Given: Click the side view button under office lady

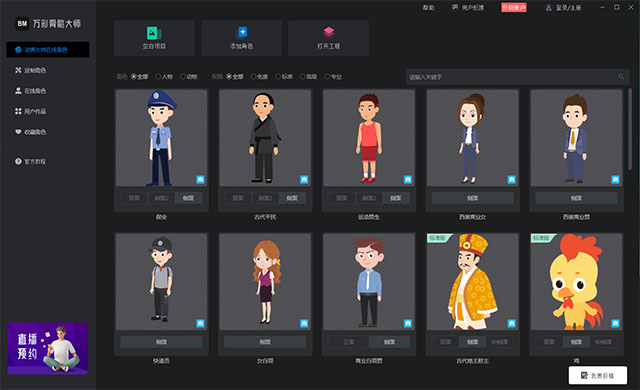Looking at the screenshot, I should coord(265,342).
